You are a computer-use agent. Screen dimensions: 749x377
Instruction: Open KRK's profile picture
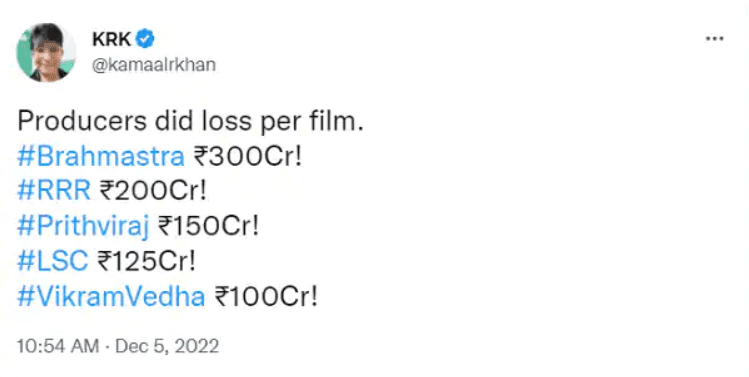[46, 52]
